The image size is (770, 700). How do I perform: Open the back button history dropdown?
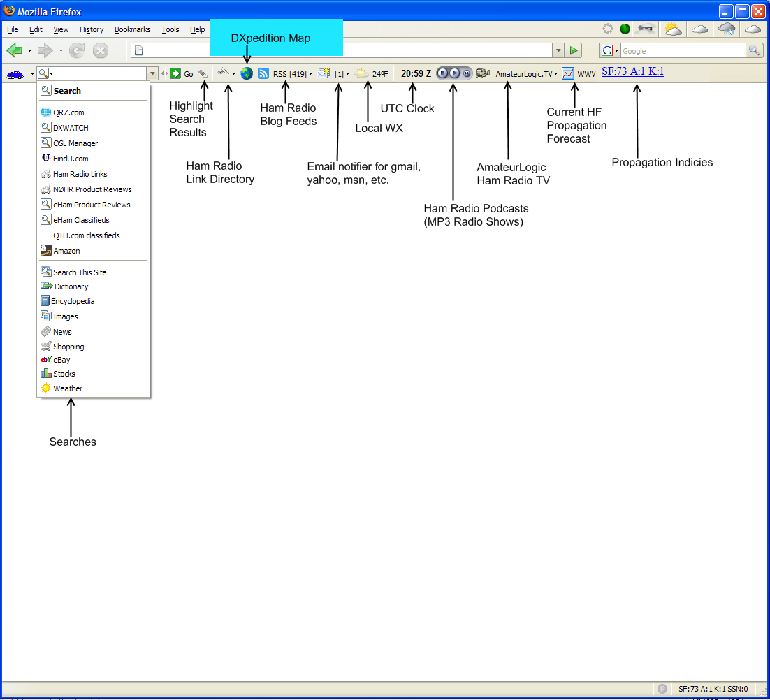(x=29, y=50)
